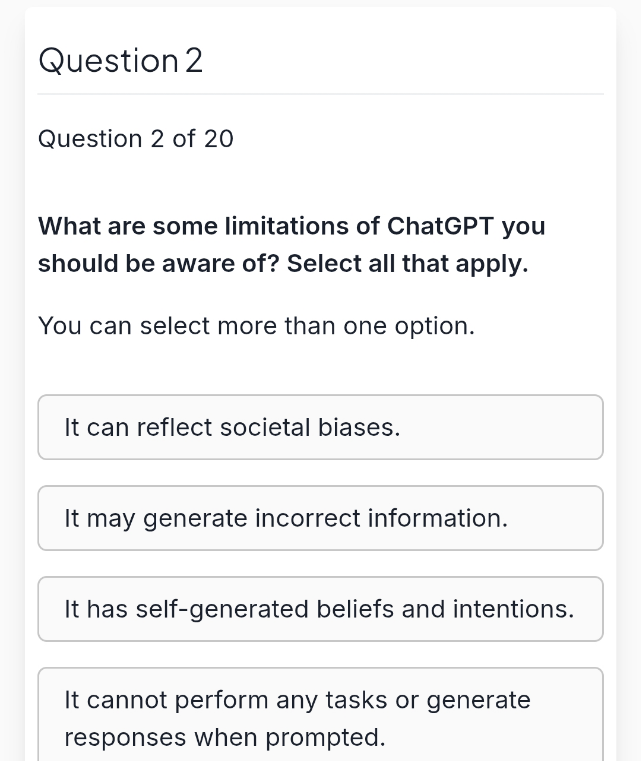The image size is (641, 761).
Task: Click the word 'intentions' in third answer
Action: click(x=513, y=609)
